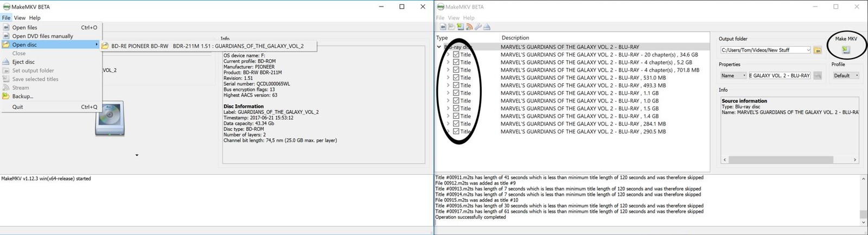
Task: Click log pane scroll-up arrow
Action: [863, 179]
